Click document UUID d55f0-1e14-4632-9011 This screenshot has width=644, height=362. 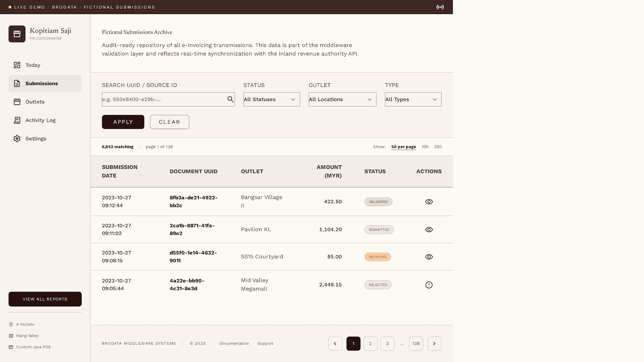(x=193, y=257)
